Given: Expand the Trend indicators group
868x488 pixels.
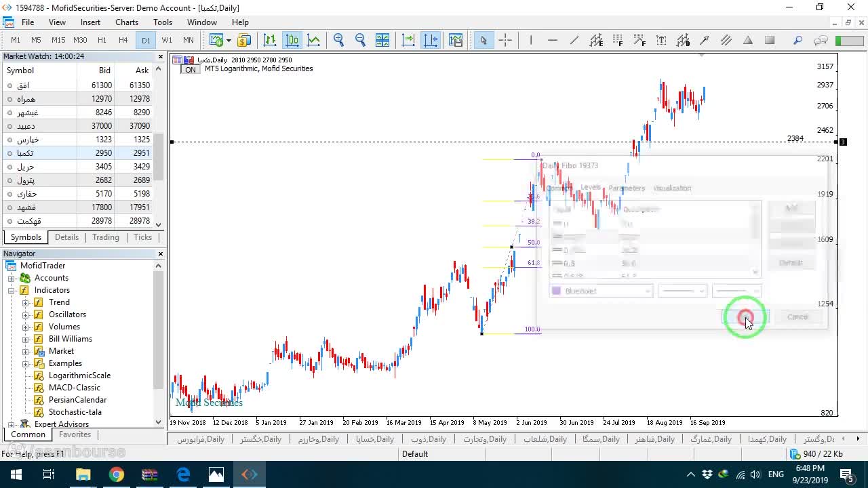Looking at the screenshot, I should tap(26, 302).
